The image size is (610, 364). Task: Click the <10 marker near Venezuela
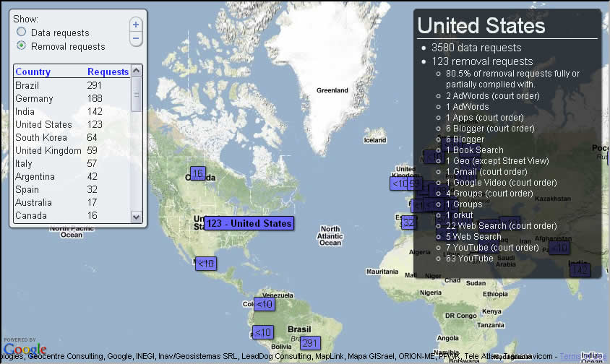pos(265,304)
